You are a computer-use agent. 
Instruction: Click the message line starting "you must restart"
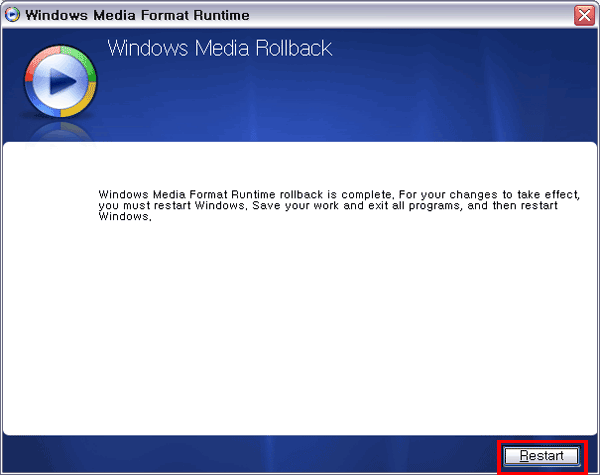[x=340, y=205]
